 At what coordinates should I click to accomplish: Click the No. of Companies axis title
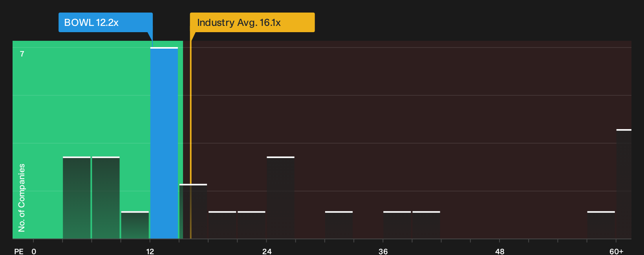pos(22,198)
